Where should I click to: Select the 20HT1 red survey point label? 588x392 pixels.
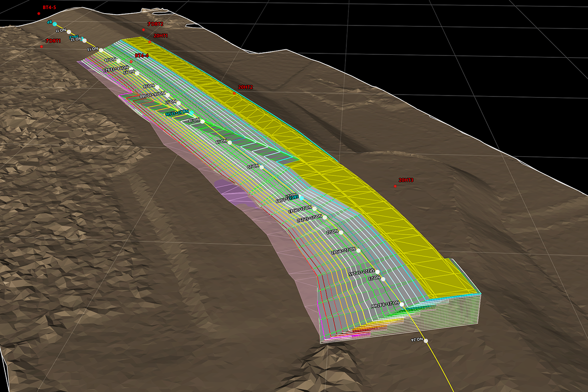pyautogui.click(x=161, y=36)
